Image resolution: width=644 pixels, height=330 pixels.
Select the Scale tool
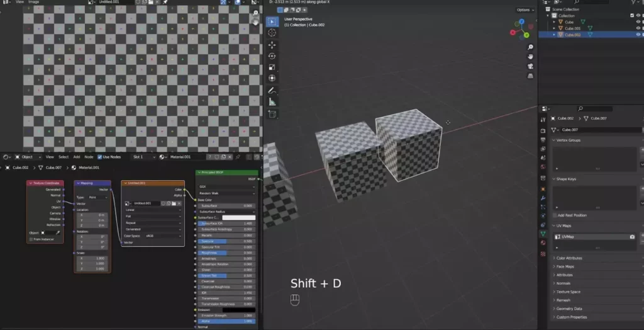pos(272,67)
